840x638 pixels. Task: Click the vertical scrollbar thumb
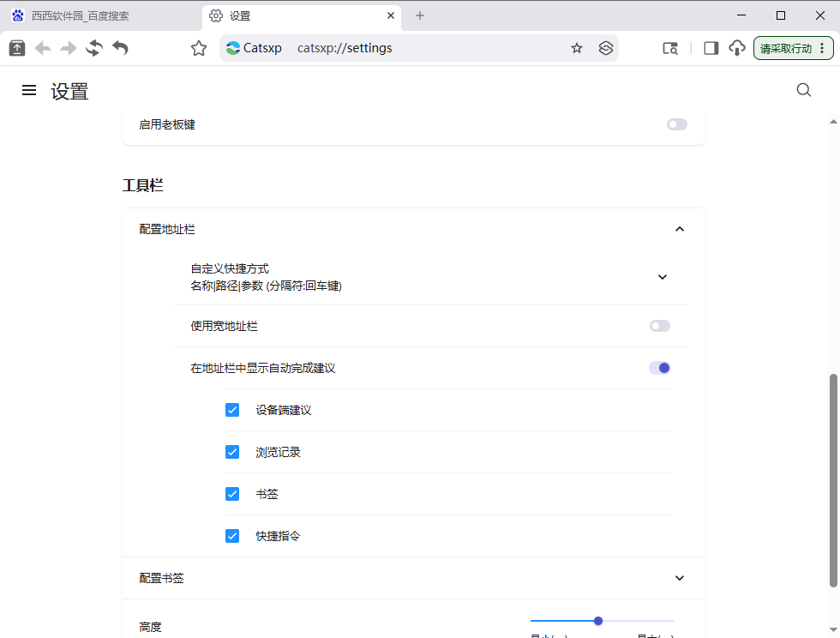(x=833, y=480)
